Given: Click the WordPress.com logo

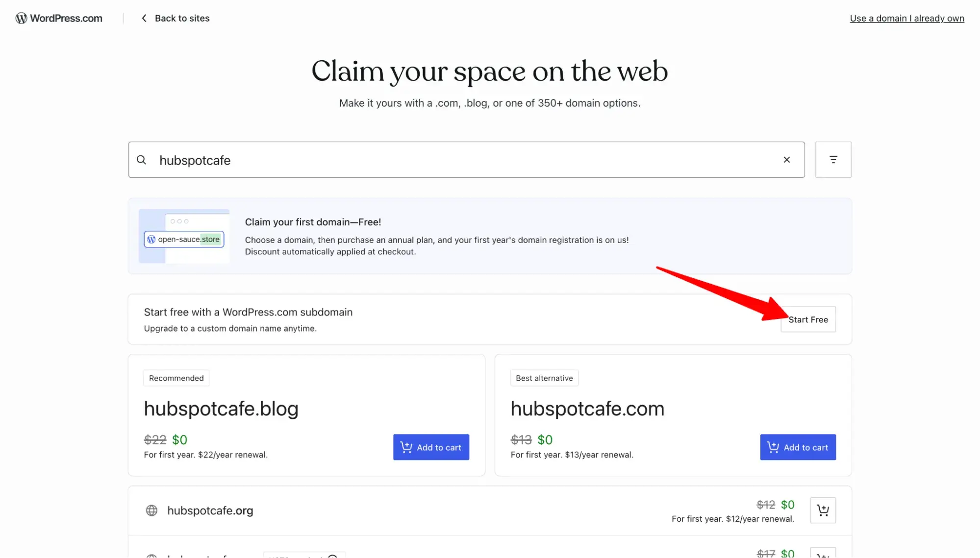Looking at the screenshot, I should (58, 18).
